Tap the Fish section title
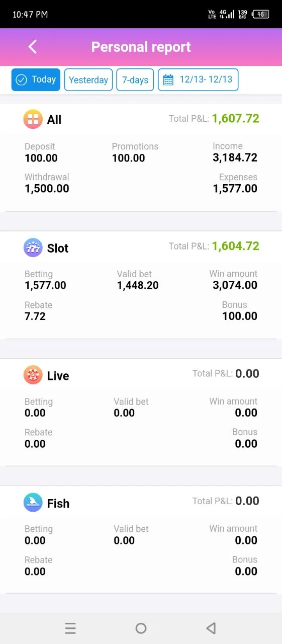The width and height of the screenshot is (282, 644). (x=58, y=504)
